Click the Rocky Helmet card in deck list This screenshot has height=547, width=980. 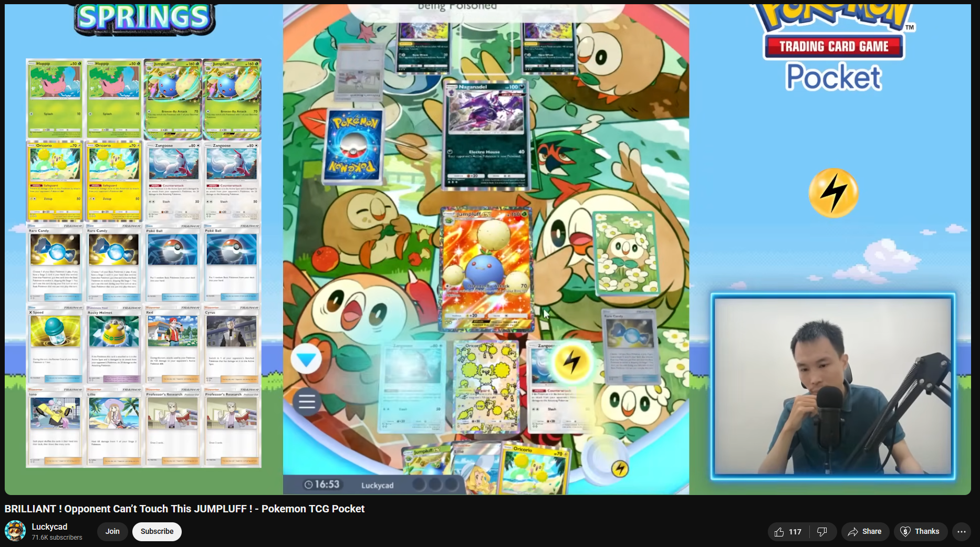click(113, 345)
